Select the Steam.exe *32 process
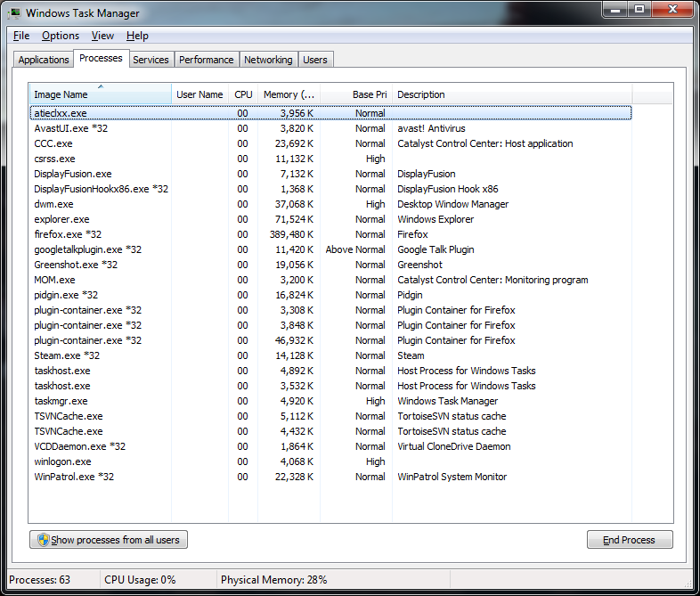This screenshot has width=700, height=596. coord(330,355)
